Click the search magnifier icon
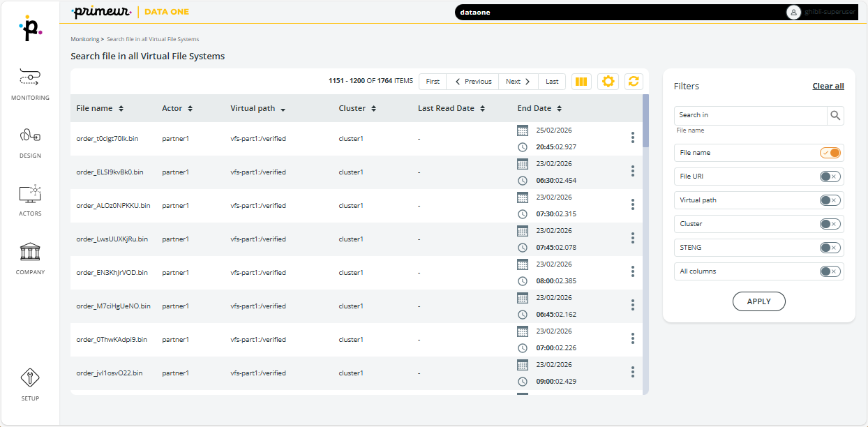The height and width of the screenshot is (427, 868). tap(835, 116)
